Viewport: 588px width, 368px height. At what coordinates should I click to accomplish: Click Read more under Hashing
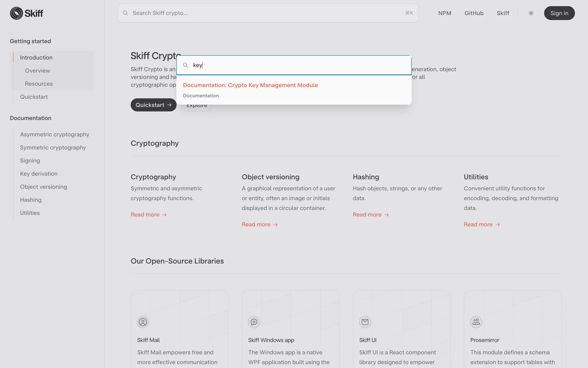(370, 215)
